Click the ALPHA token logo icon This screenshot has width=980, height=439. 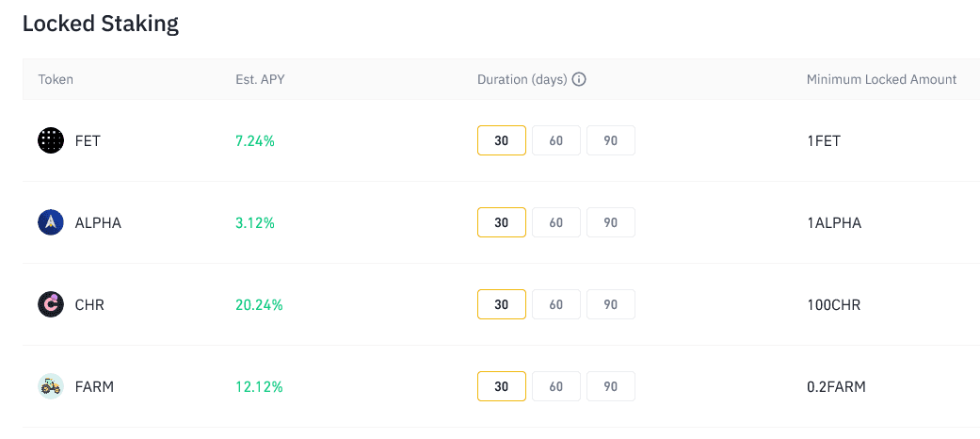click(x=51, y=222)
